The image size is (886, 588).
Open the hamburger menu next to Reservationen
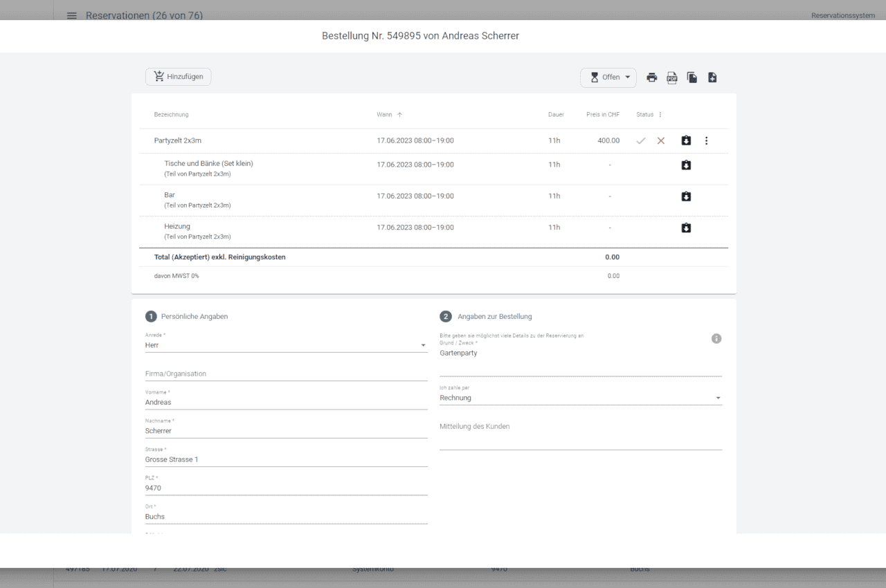(x=71, y=15)
